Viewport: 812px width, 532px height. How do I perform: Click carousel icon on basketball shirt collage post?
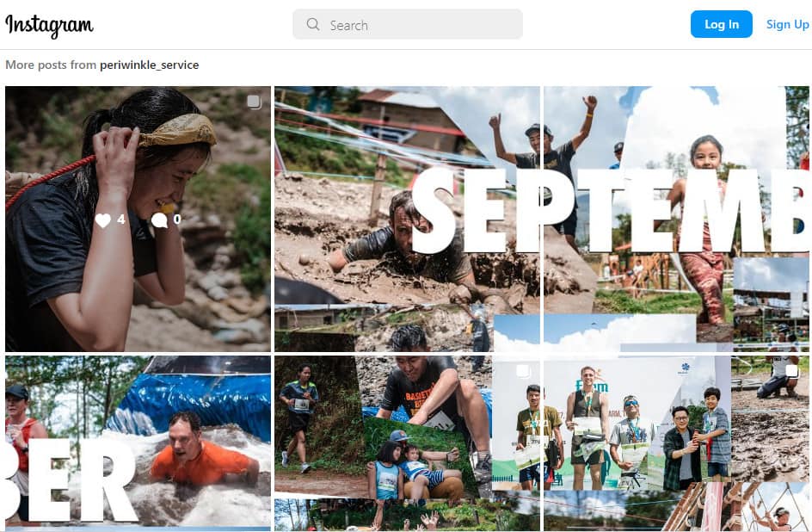point(523,371)
